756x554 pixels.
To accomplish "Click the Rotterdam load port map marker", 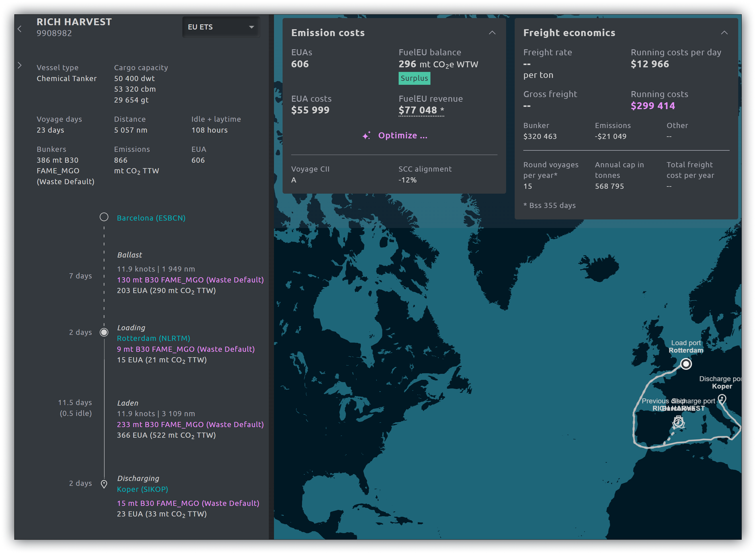I will pyautogui.click(x=686, y=364).
